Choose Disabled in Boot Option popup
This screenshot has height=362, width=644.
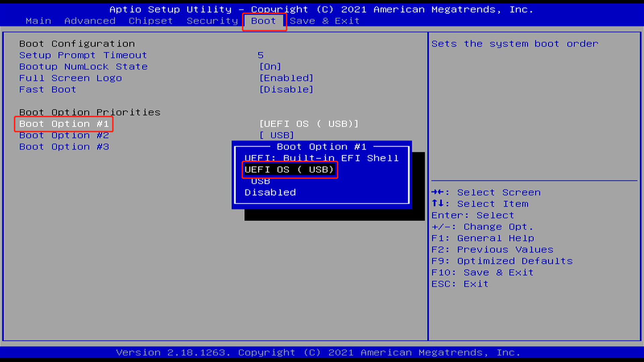point(270,192)
